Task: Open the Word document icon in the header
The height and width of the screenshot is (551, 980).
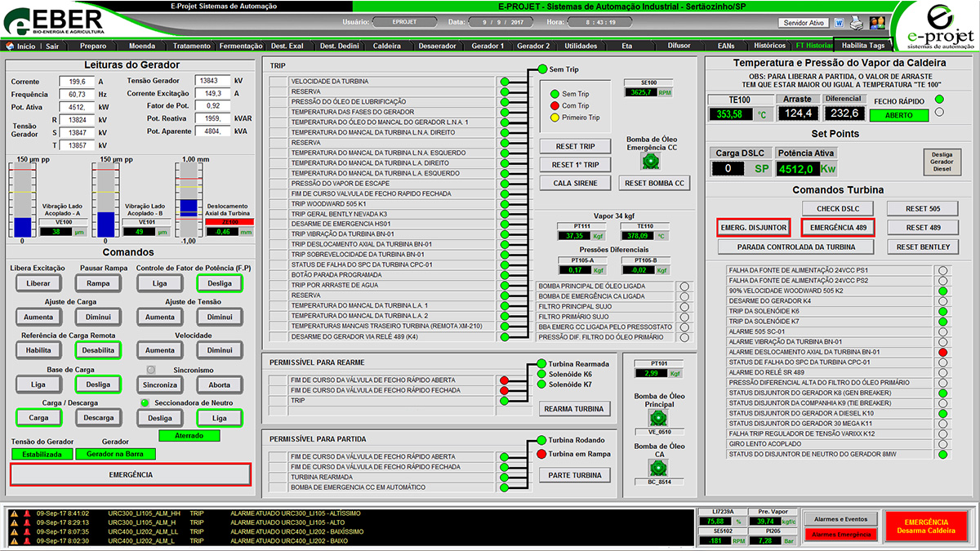Action: point(840,22)
